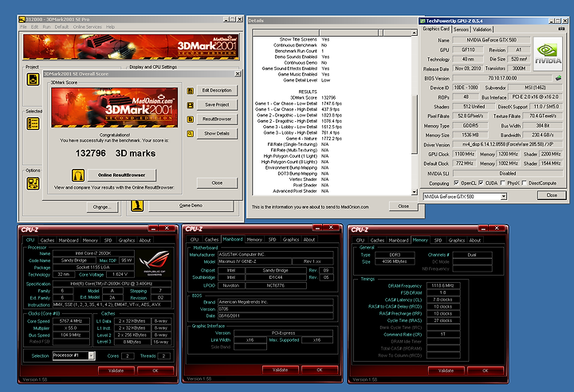
Task: Click the ResultBrowser button in score dialog
Action: [x=217, y=119]
